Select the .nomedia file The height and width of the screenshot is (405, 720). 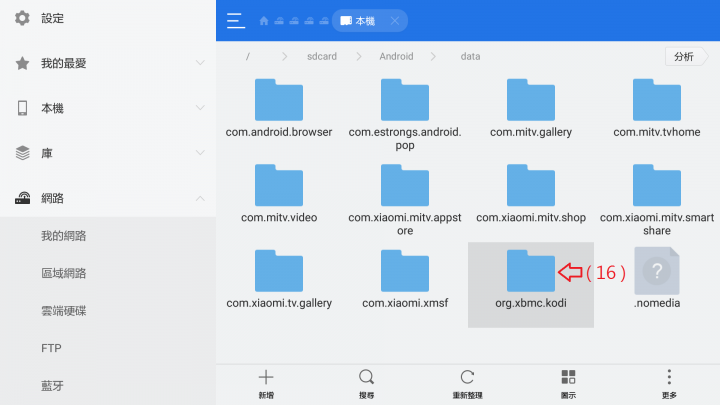tap(657, 278)
